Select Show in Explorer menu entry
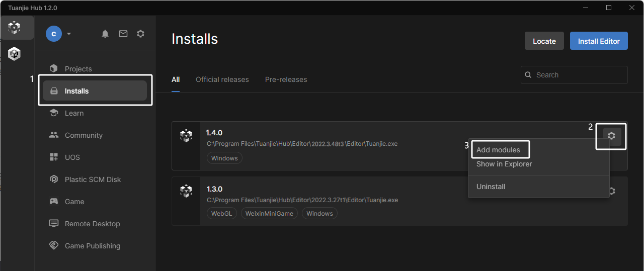This screenshot has height=271, width=644. coord(504,164)
